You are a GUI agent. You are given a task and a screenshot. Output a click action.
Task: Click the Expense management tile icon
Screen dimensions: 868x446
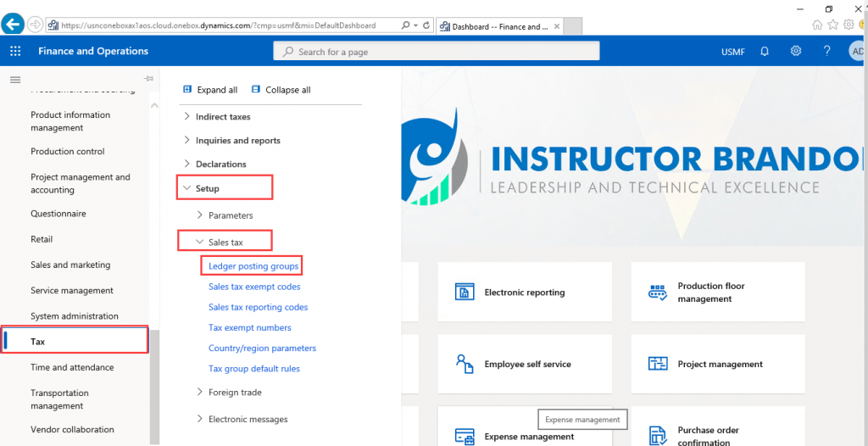[464, 437]
